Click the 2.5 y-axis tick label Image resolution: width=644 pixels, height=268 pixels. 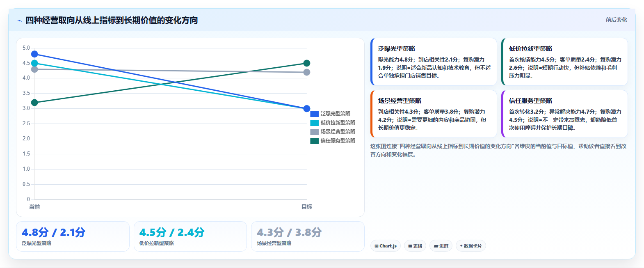point(26,124)
